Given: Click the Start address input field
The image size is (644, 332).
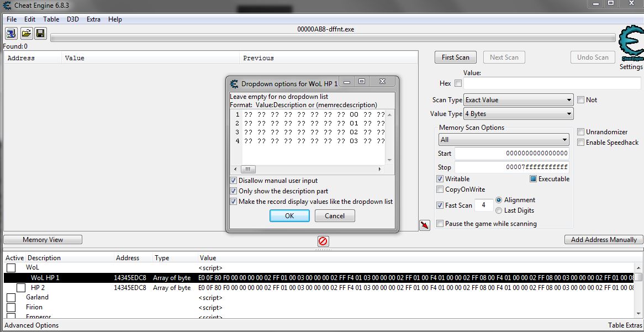Looking at the screenshot, I should [511, 154].
